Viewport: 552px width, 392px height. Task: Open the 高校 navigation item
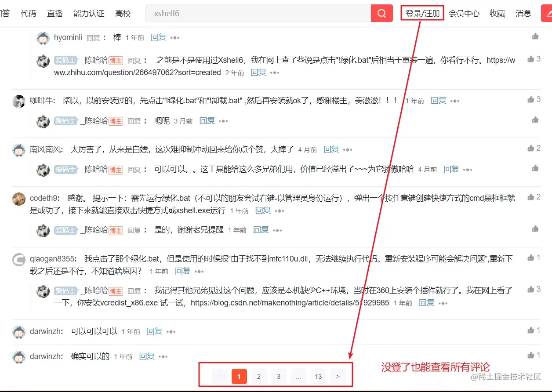pos(123,13)
